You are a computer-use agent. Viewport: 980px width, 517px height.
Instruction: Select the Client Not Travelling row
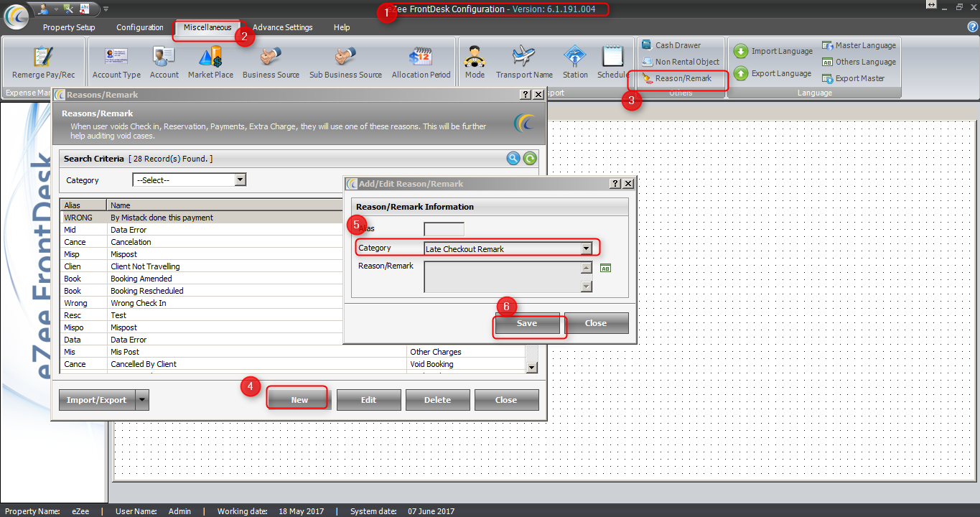pyautogui.click(x=202, y=266)
